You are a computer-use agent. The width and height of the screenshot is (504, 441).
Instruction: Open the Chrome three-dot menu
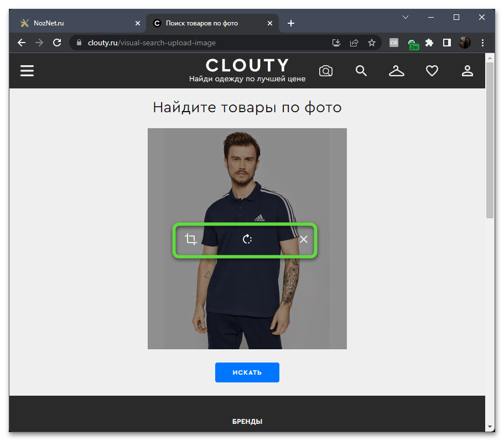click(482, 43)
